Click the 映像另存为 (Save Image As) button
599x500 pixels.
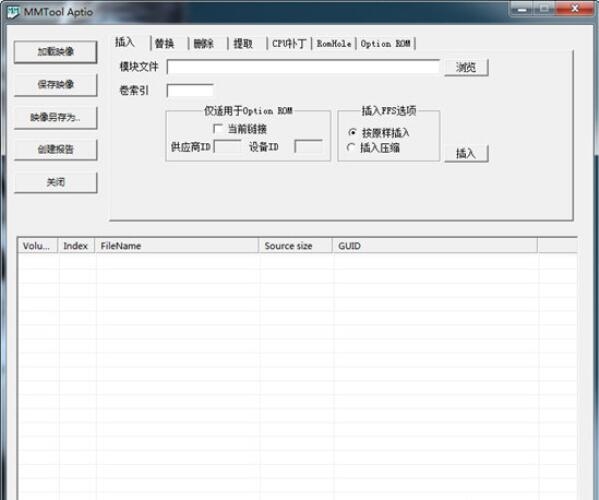point(55,118)
